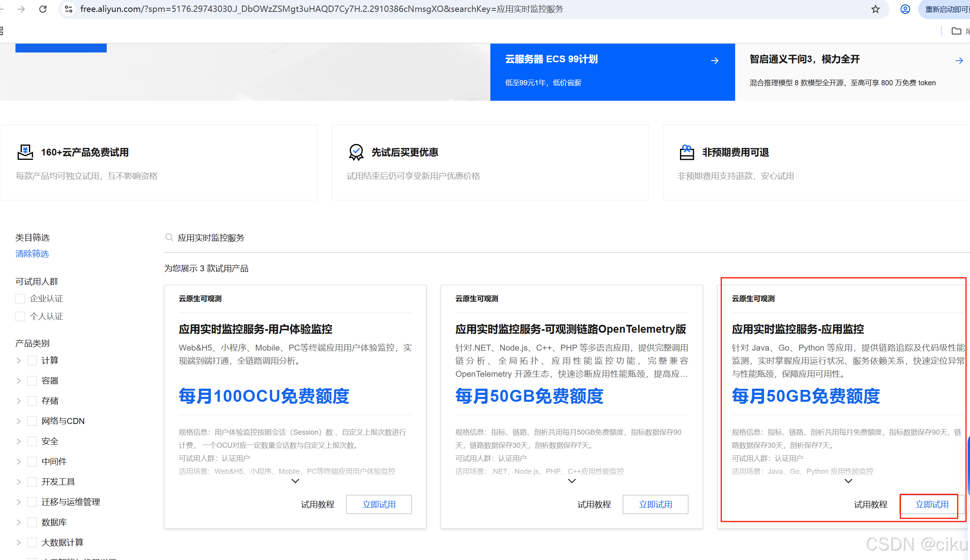This screenshot has width=970, height=560.
Task: Click 每月100OCU免费额度 text
Action: pyautogui.click(x=264, y=396)
